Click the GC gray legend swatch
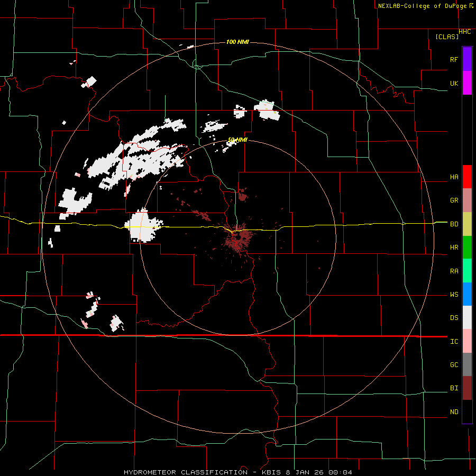476x476 pixels. click(x=467, y=364)
